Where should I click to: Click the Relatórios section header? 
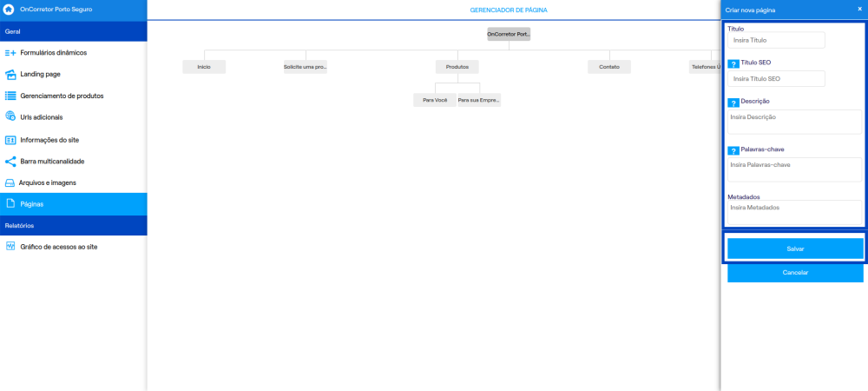coord(74,226)
